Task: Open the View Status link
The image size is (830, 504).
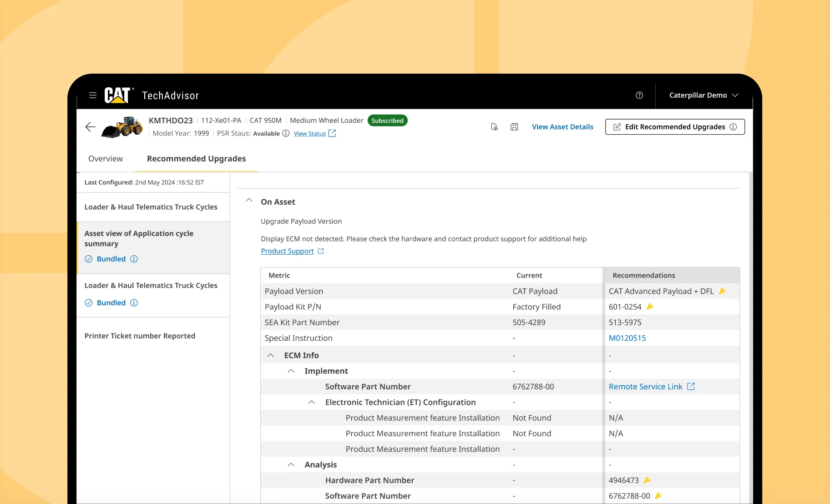Action: click(310, 134)
